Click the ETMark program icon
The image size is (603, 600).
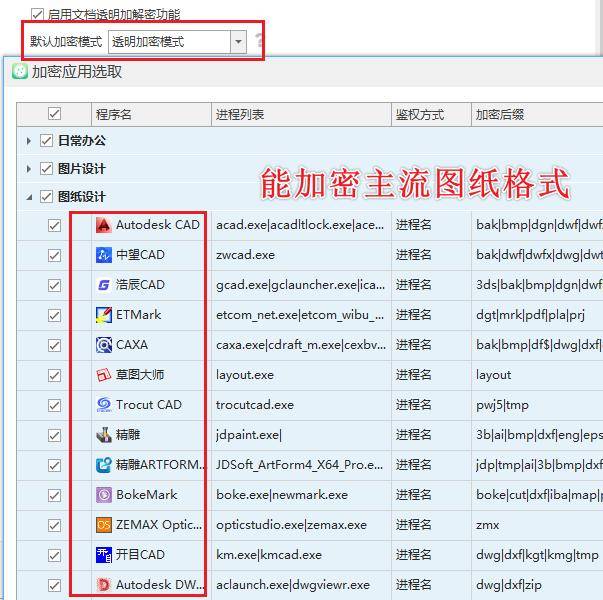(103, 315)
